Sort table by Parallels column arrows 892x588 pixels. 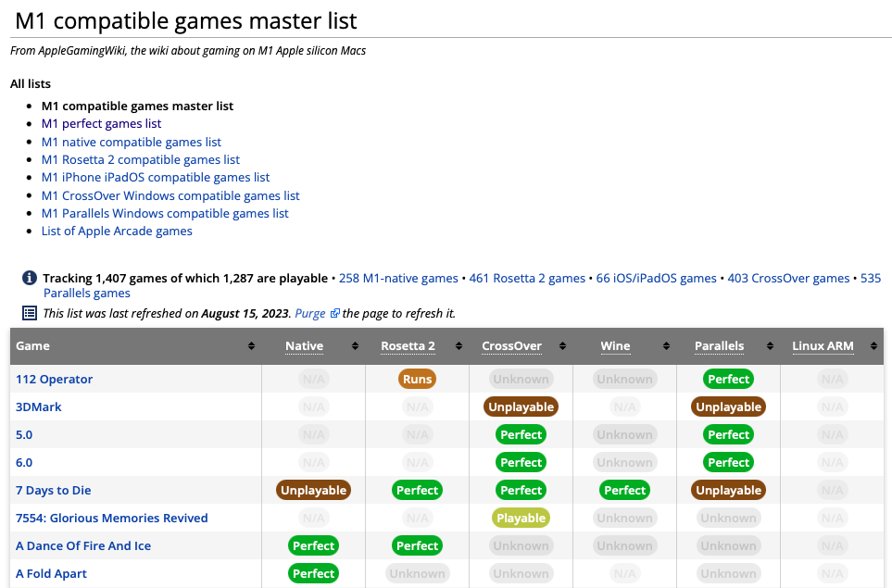[x=770, y=346]
